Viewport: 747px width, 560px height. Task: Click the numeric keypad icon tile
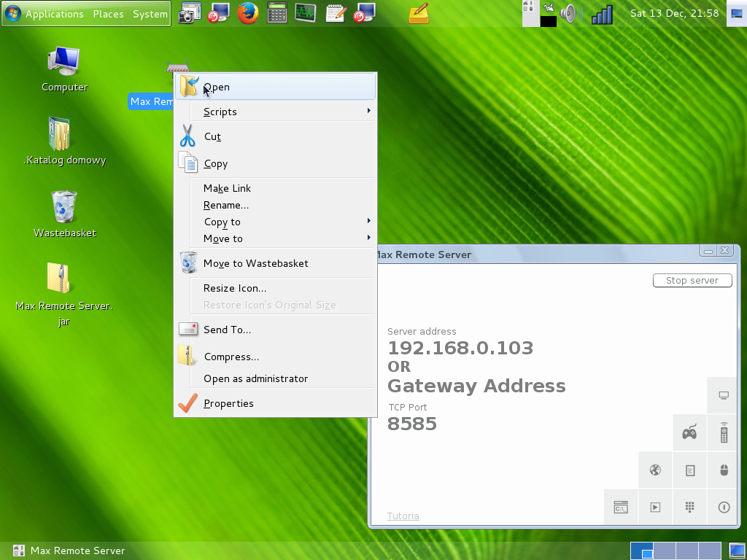[689, 507]
